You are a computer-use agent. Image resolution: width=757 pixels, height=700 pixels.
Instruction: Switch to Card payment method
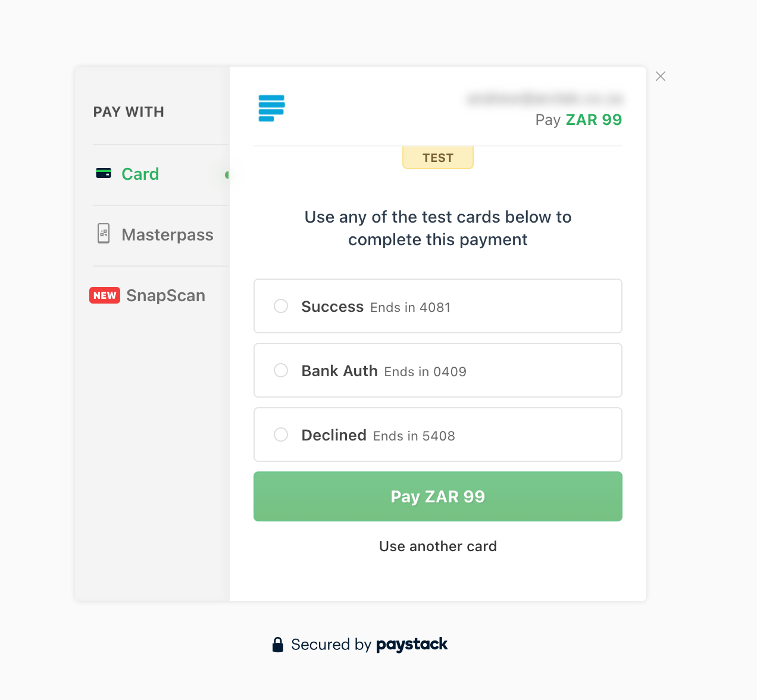[140, 174]
